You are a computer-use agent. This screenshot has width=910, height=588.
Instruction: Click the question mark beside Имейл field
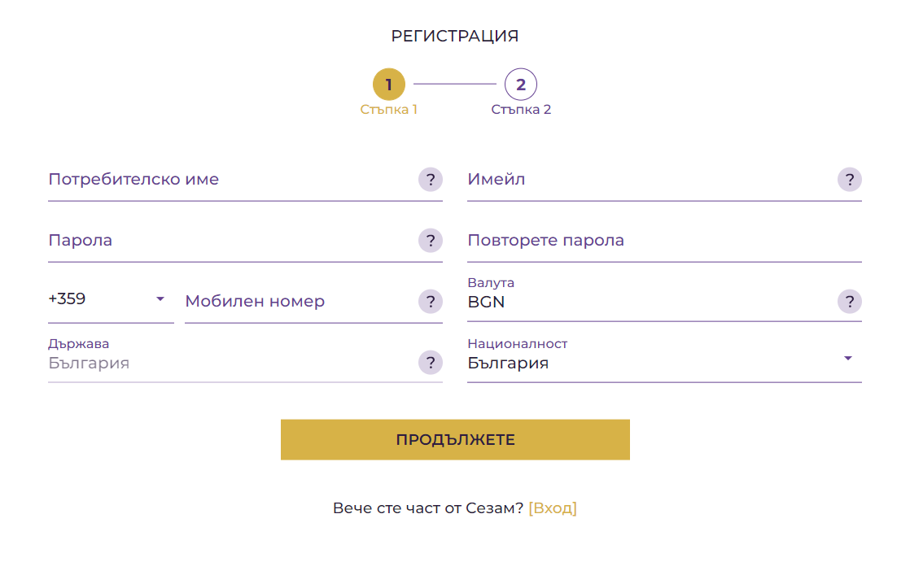pos(849,180)
